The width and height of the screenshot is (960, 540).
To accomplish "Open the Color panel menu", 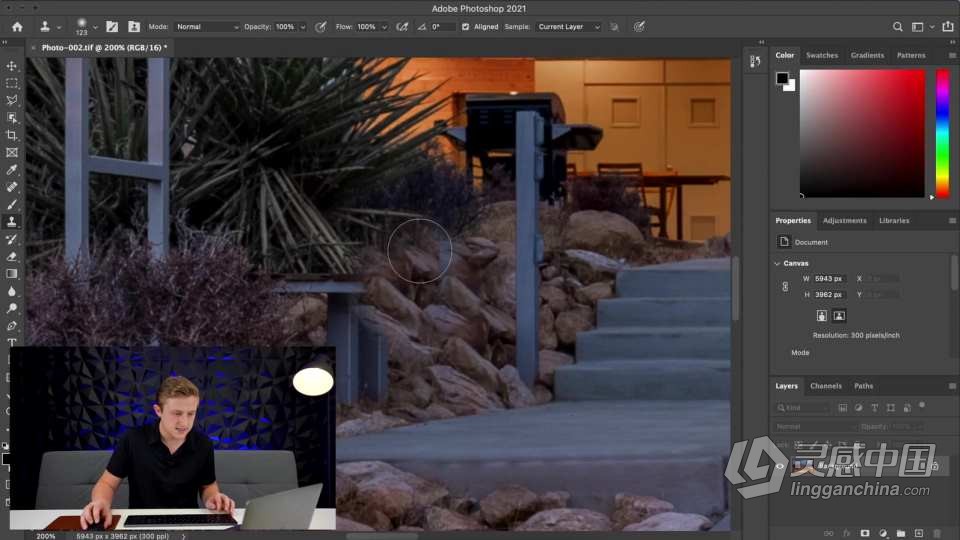I will pyautogui.click(x=952, y=56).
